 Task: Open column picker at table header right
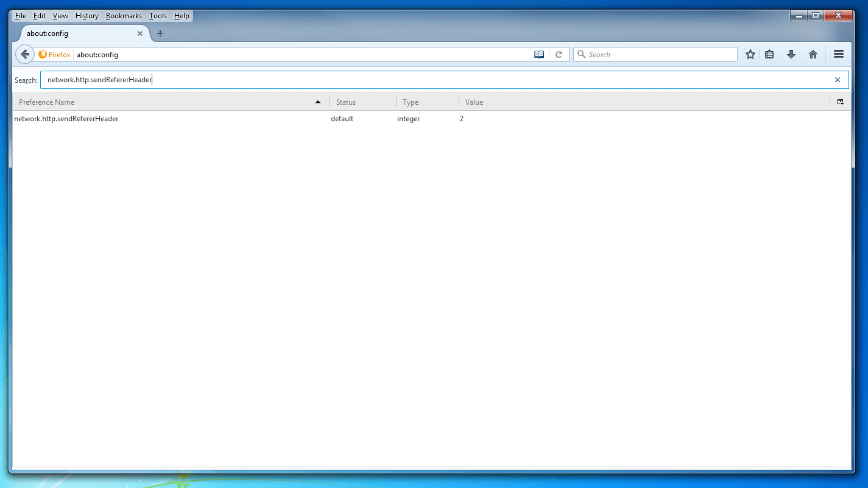840,102
